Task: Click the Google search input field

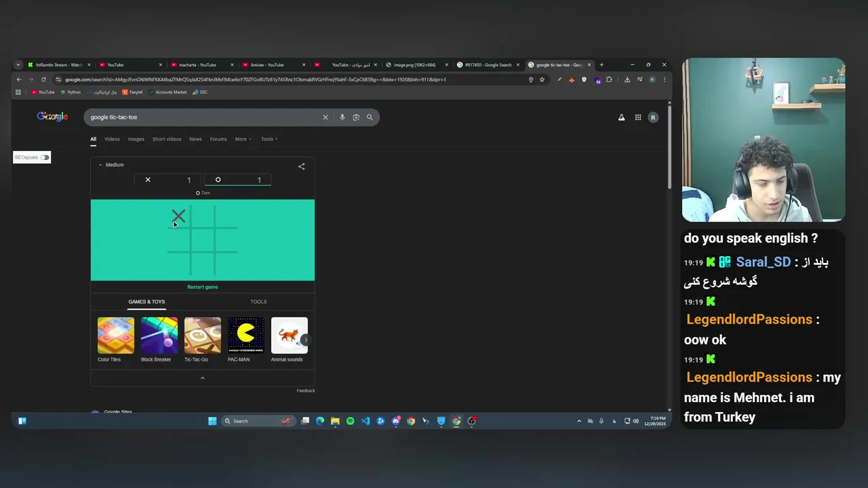Action: coord(203,117)
